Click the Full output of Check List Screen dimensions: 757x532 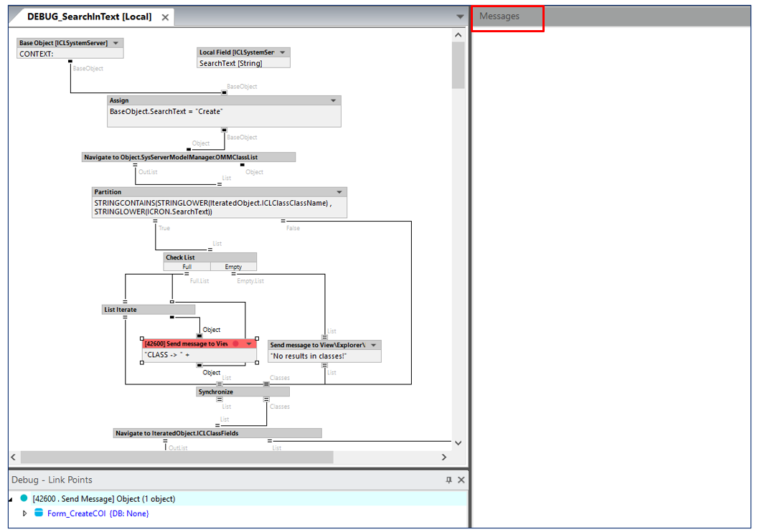pyautogui.click(x=187, y=267)
